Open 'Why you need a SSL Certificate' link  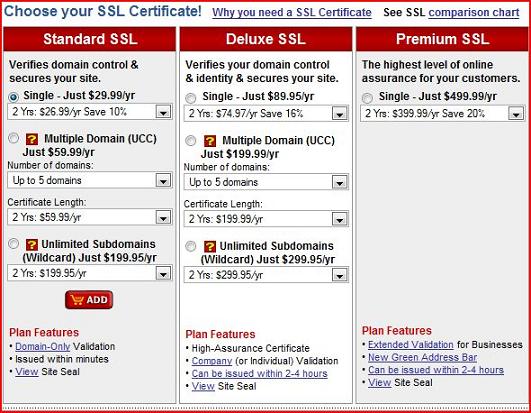pyautogui.click(x=292, y=13)
